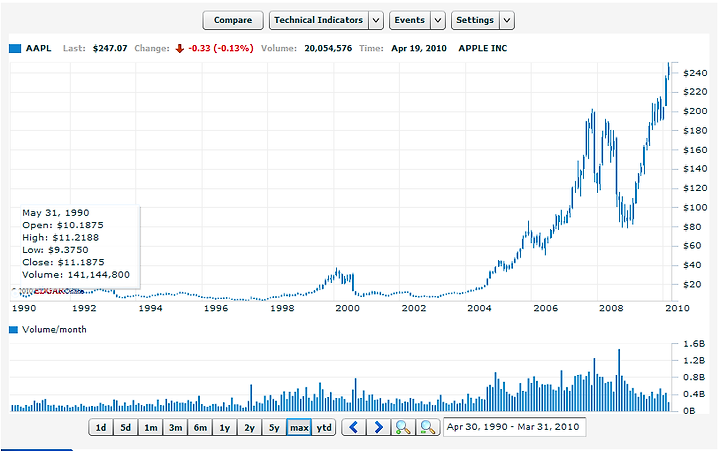Click the volume value 20,054,576

(328, 48)
